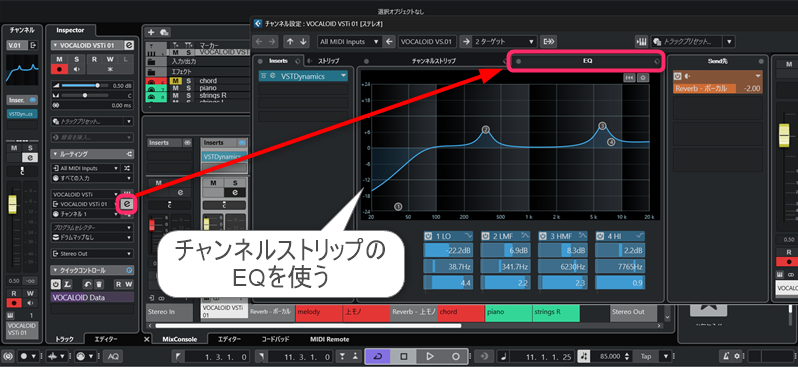The width and height of the screenshot is (798, 367).
Task: Enable Write Automation W in the Inspector
Action: coord(110,59)
